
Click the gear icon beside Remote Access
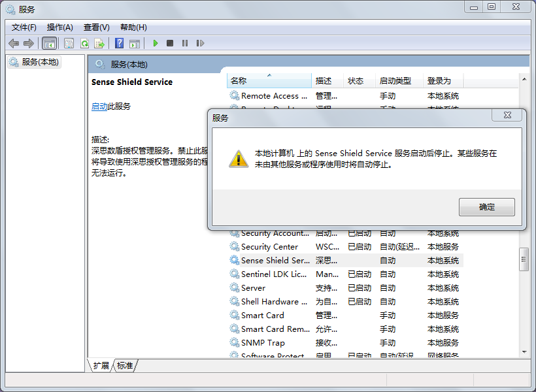coord(234,95)
